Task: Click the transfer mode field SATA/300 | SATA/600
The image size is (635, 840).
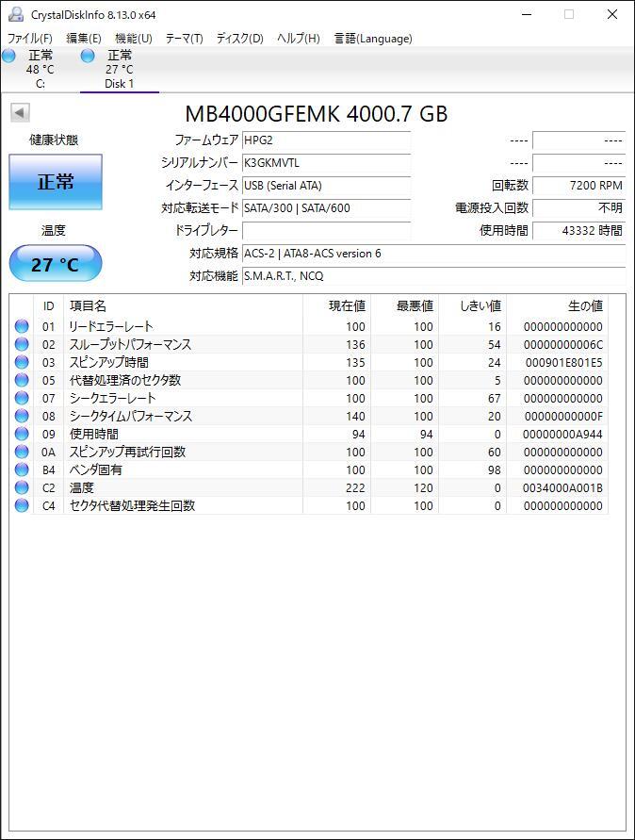Action: (326, 207)
